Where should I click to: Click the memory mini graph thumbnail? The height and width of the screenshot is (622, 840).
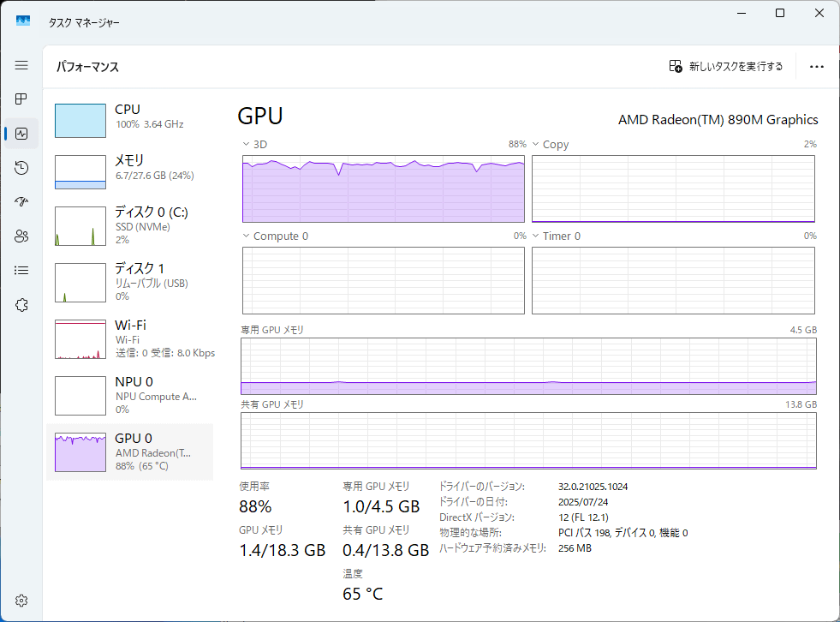80,172
